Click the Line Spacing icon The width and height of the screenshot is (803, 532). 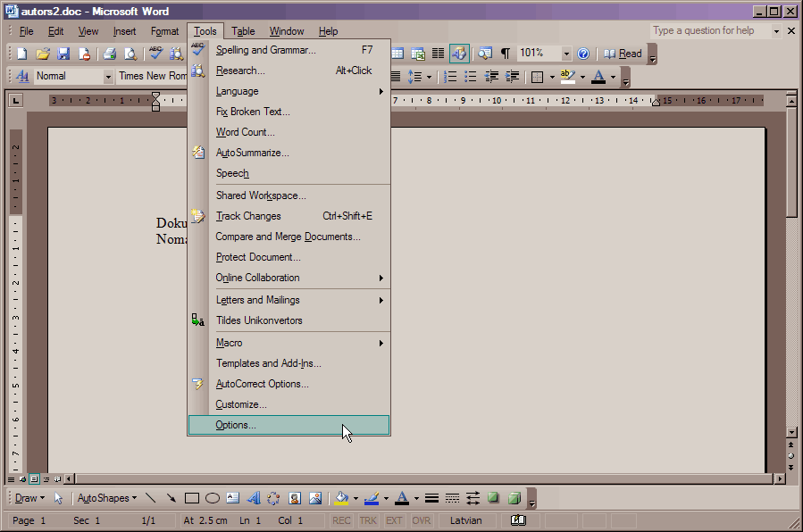(414, 77)
